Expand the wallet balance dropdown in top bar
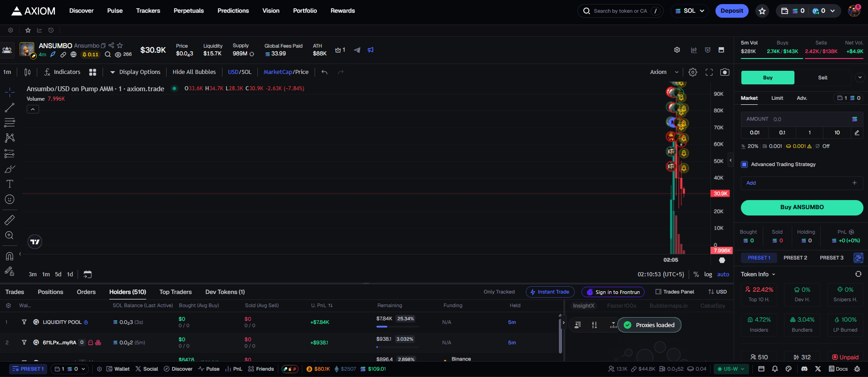The width and height of the screenshot is (868, 377). (833, 11)
